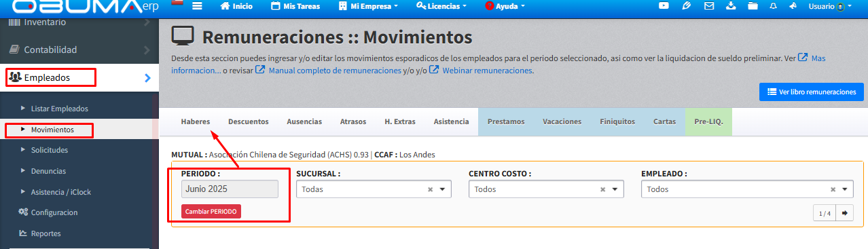Open the folder icon in top bar
868x249 pixels.
coord(752,6)
